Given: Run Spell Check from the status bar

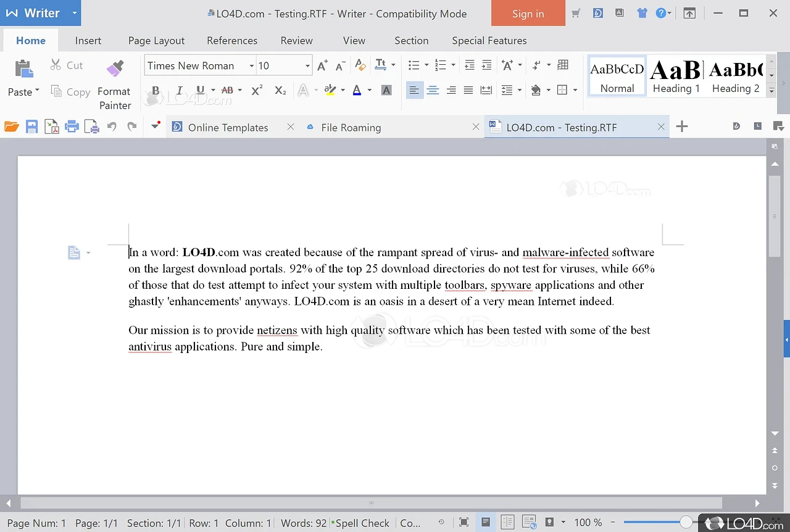Looking at the screenshot, I should coord(362,523).
